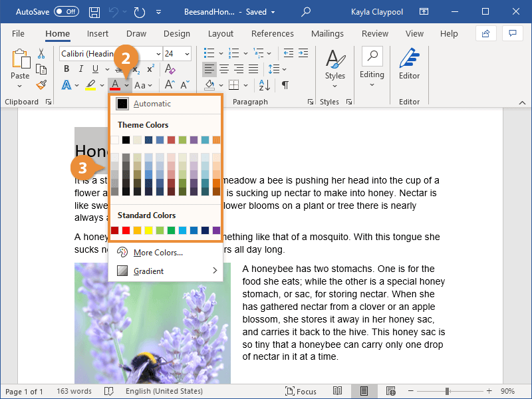Image resolution: width=532 pixels, height=399 pixels.
Task: Click the Print Layout view icon
Action: point(364,391)
